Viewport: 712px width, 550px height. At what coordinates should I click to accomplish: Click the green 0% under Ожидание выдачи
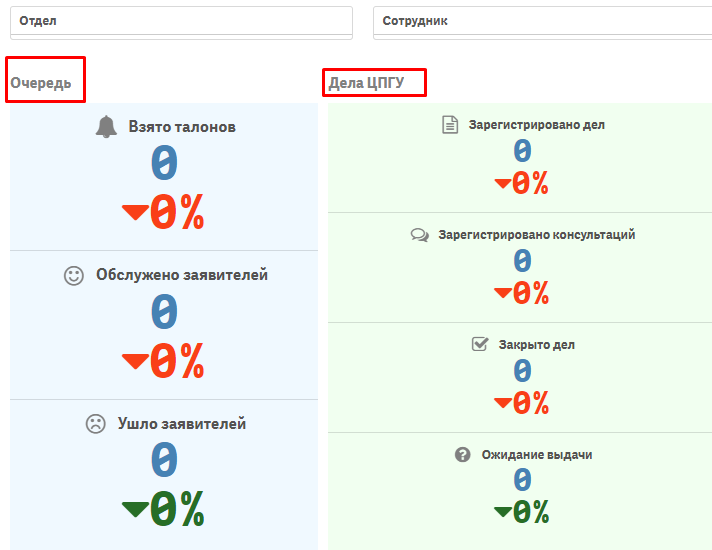coord(530,512)
